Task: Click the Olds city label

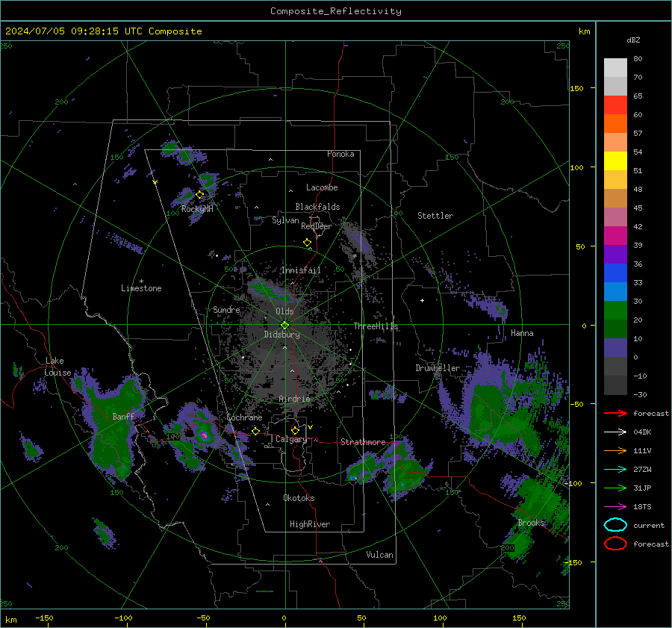Action: pyautogui.click(x=284, y=311)
